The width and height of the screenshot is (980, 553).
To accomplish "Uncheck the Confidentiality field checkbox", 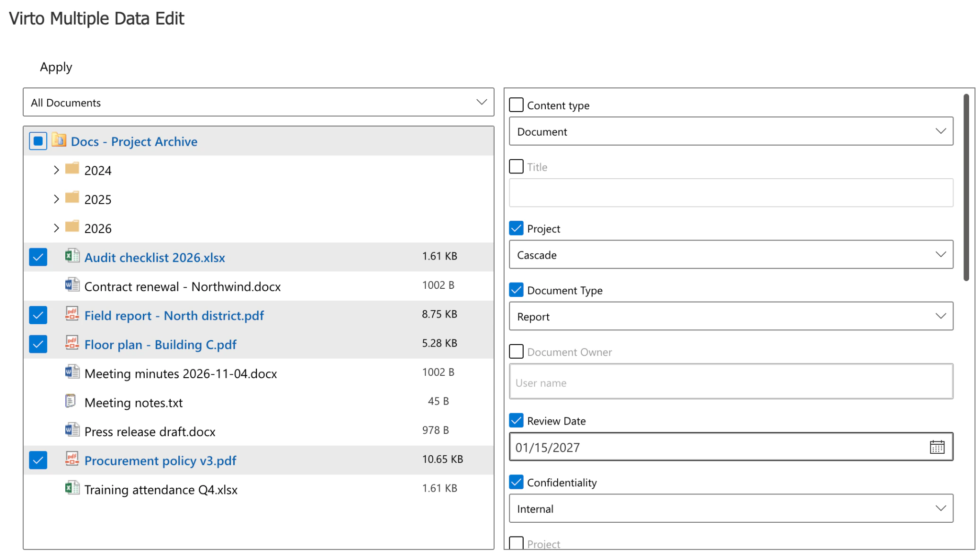I will (516, 482).
